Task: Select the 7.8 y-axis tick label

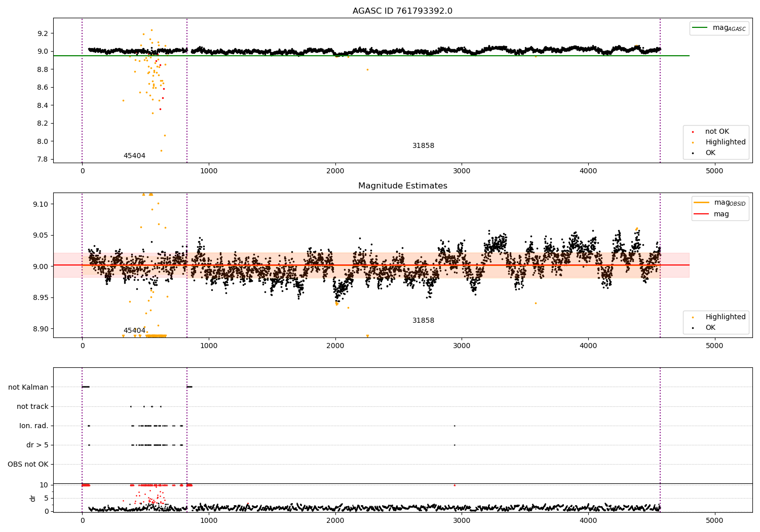Action: 43,159
